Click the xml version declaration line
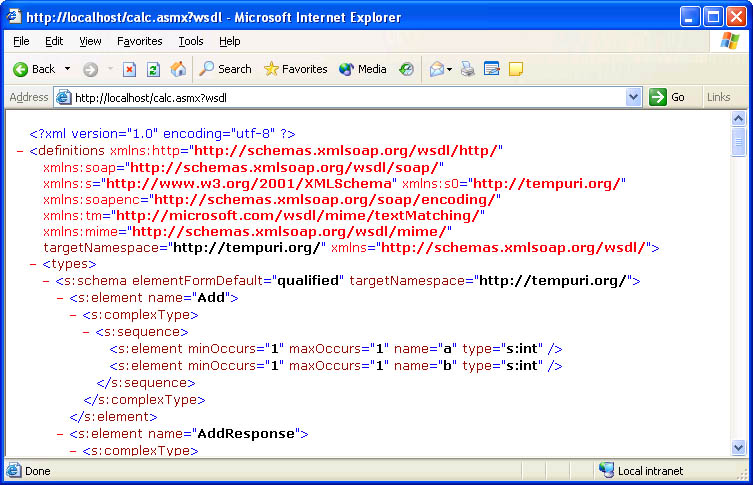Image resolution: width=753 pixels, height=485 pixels. tap(162, 133)
